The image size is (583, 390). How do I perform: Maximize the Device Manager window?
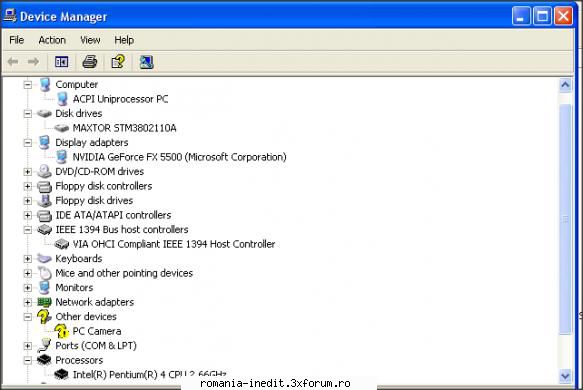(x=542, y=16)
